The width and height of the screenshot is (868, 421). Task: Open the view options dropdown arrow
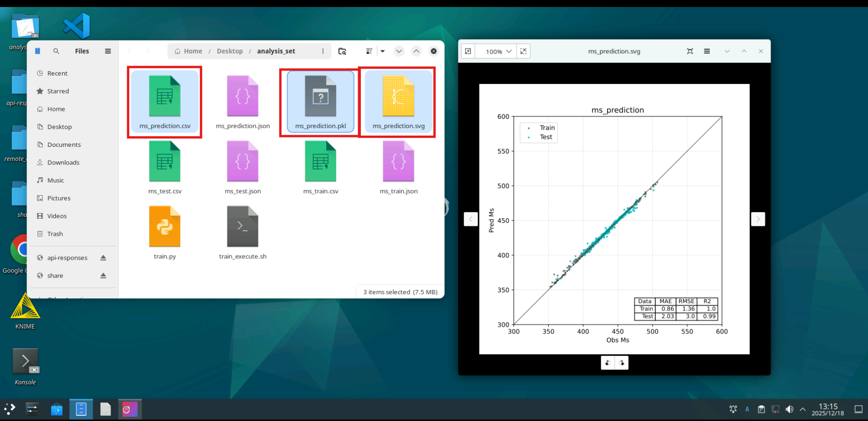coord(383,51)
